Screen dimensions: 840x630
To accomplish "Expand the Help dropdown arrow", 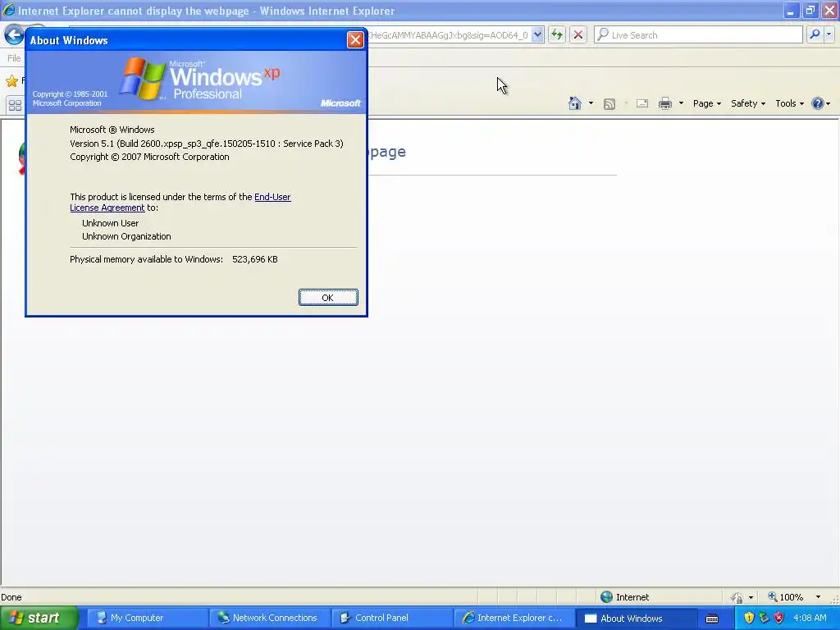I will point(829,103).
